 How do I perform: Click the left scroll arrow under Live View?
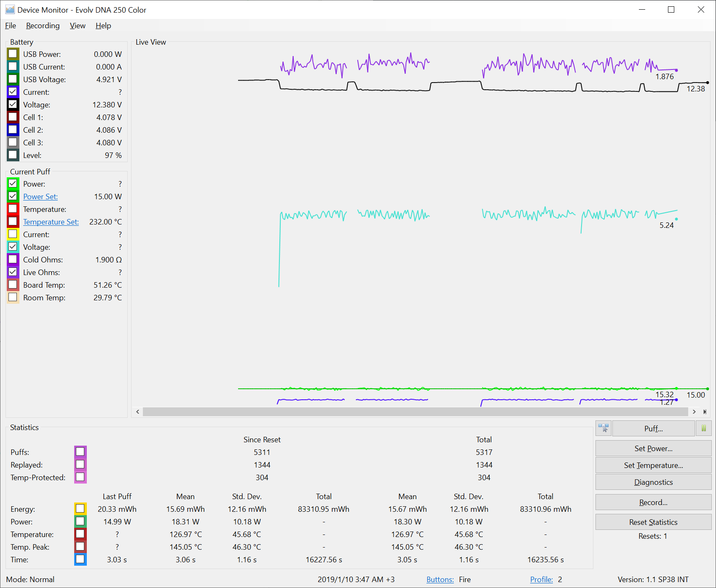pyautogui.click(x=138, y=412)
